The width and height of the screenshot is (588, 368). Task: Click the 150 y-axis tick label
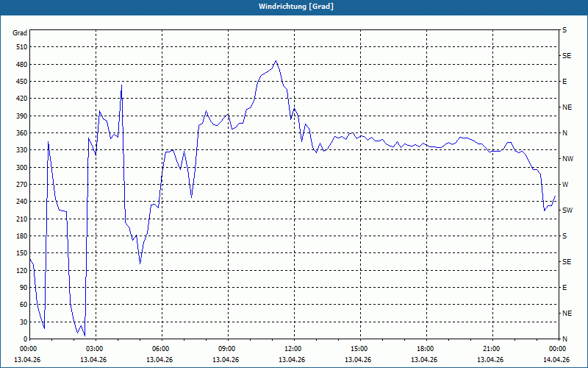pyautogui.click(x=22, y=253)
